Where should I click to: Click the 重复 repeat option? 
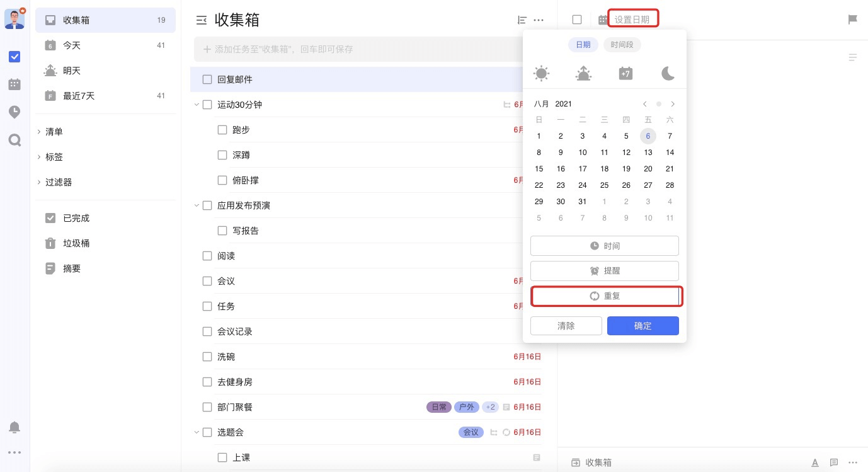(x=606, y=296)
